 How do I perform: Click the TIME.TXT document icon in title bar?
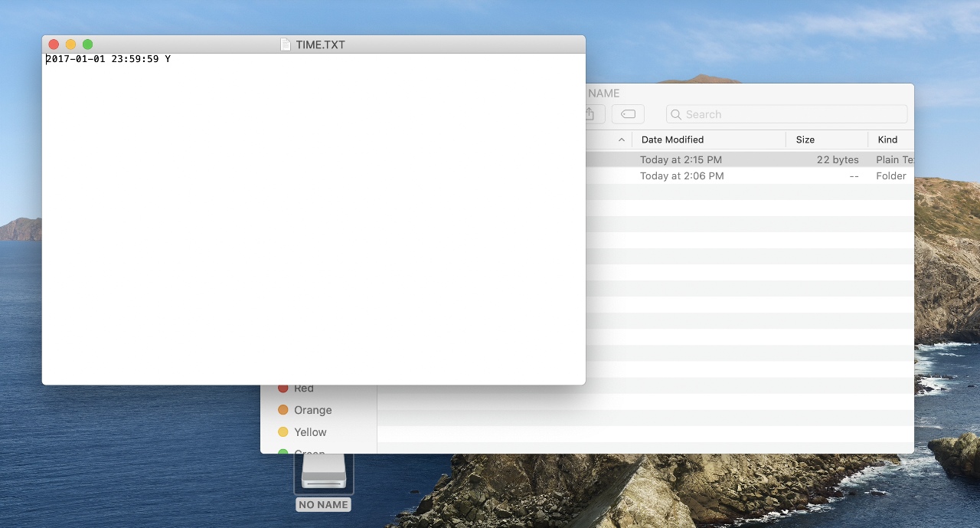coord(286,44)
